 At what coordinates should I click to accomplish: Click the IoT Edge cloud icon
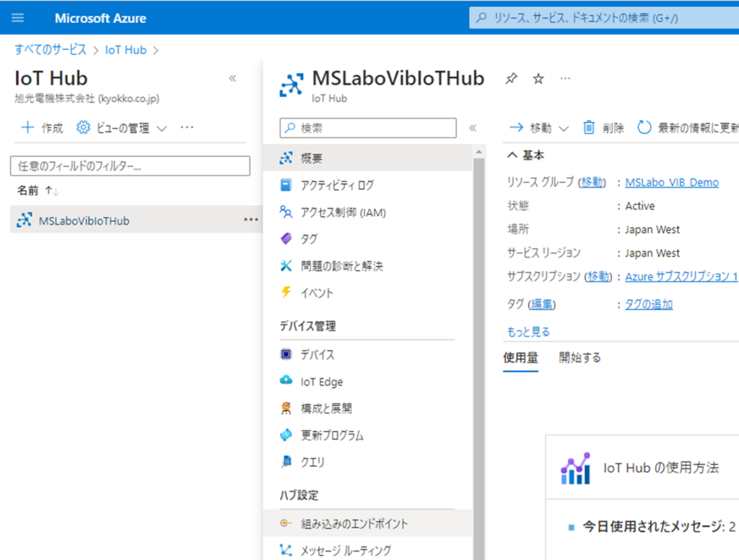[286, 380]
